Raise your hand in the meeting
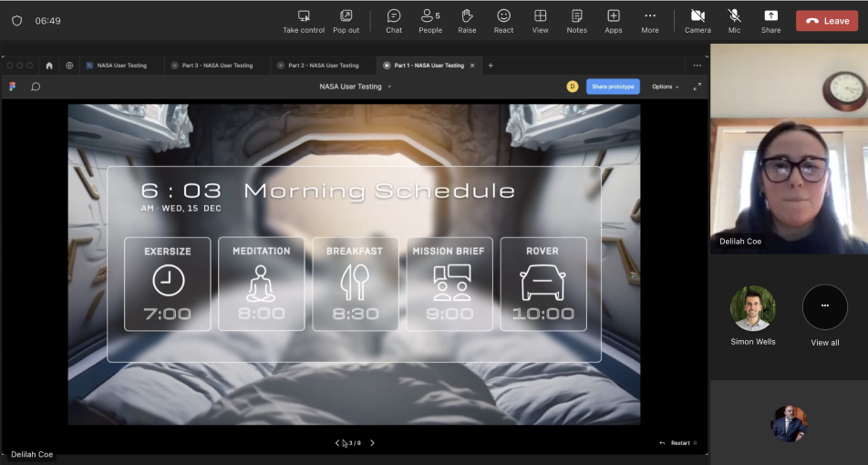Screen dimensions: 868x465 [467, 22]
